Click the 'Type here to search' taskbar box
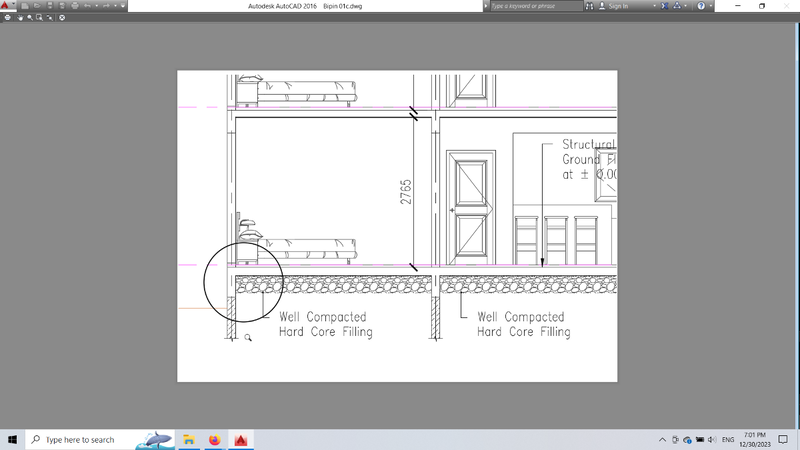 point(100,439)
